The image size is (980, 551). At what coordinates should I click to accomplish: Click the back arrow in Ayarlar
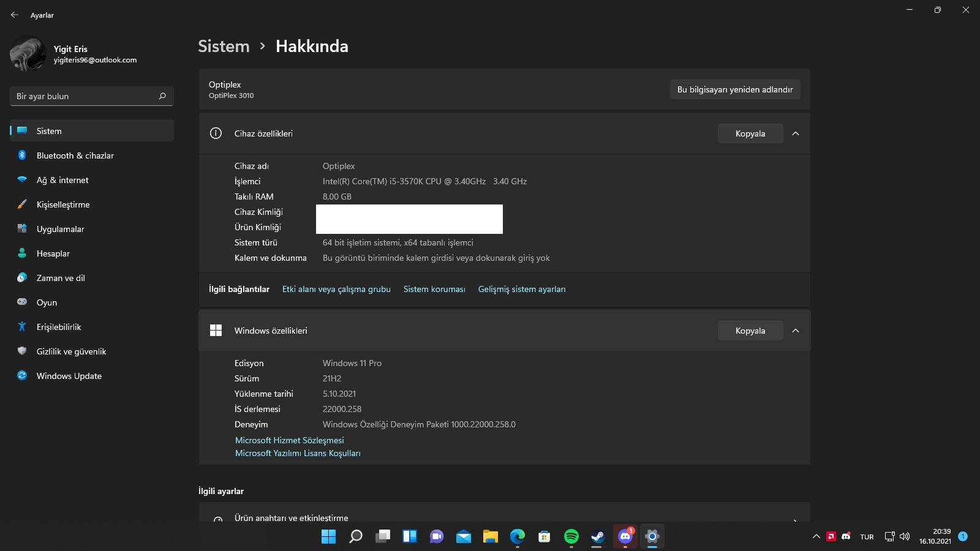tap(15, 15)
